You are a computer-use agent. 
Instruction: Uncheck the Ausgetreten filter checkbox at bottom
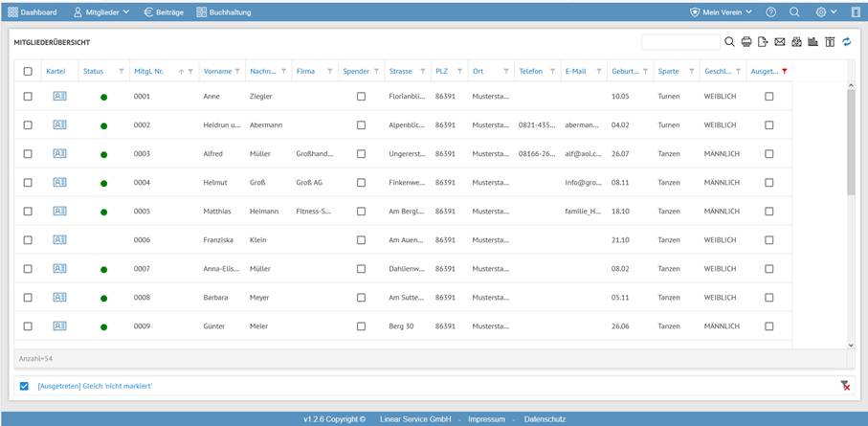(25, 386)
